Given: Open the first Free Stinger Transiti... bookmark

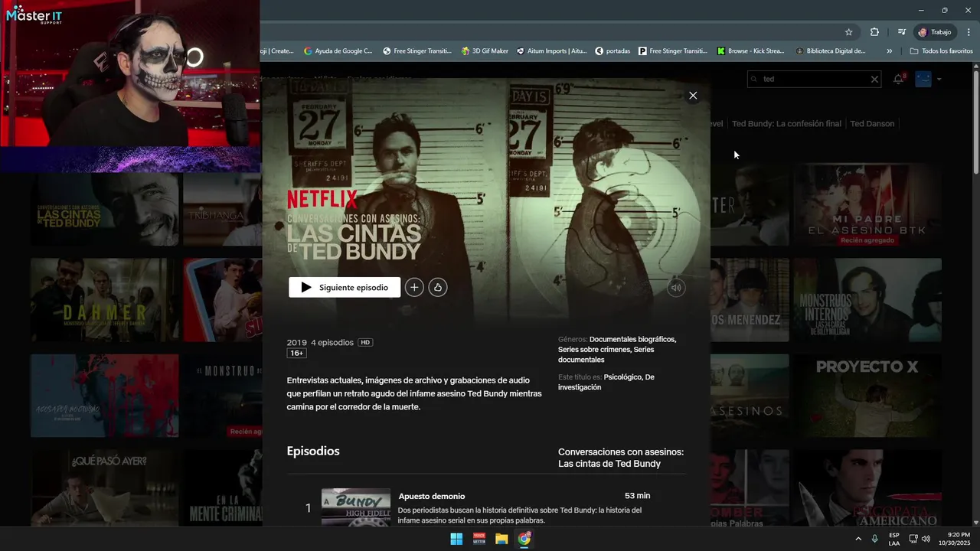Looking at the screenshot, I should tap(417, 51).
